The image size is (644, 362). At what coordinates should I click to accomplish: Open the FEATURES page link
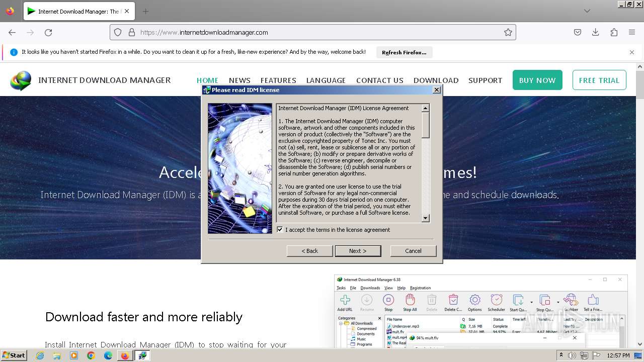tap(278, 80)
